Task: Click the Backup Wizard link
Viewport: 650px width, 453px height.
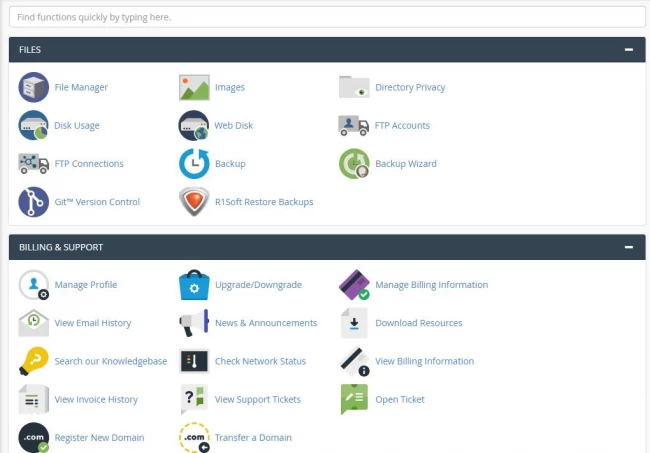Action: [406, 163]
